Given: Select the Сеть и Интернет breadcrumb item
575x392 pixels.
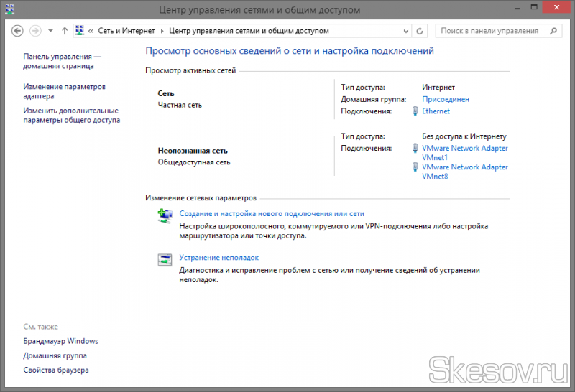Looking at the screenshot, I should click(126, 31).
